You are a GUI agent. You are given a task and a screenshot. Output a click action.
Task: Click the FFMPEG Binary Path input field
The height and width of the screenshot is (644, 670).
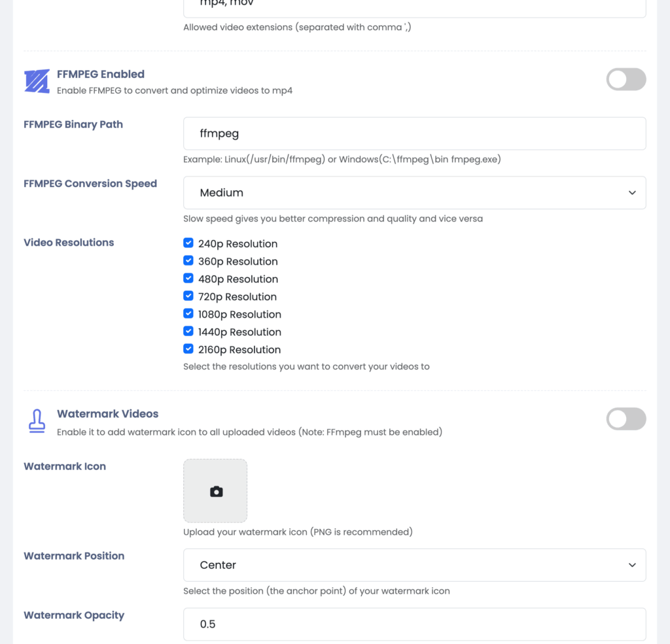(x=414, y=133)
